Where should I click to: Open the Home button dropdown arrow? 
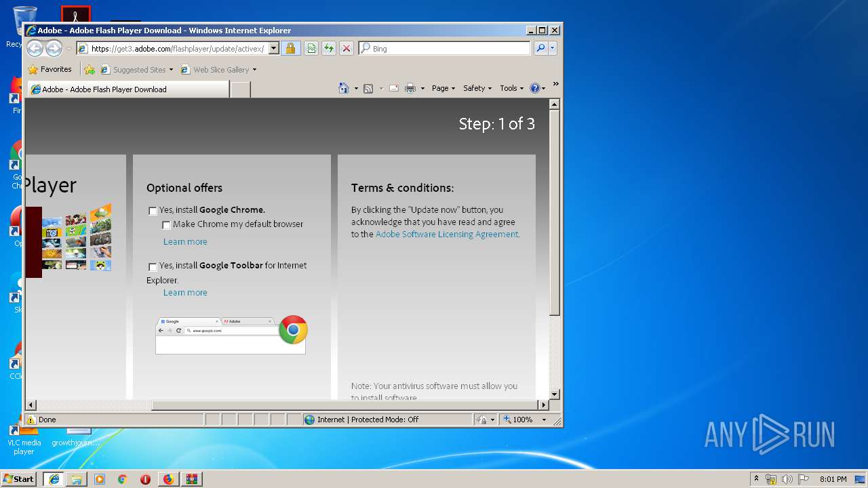356,89
